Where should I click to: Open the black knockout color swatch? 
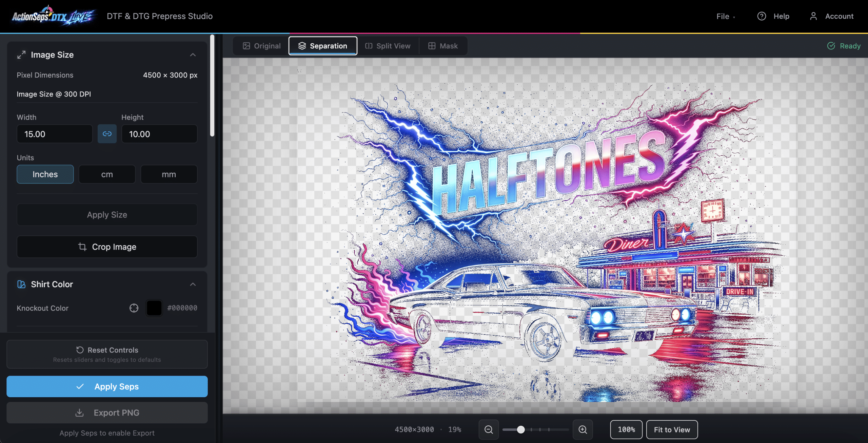coord(154,308)
